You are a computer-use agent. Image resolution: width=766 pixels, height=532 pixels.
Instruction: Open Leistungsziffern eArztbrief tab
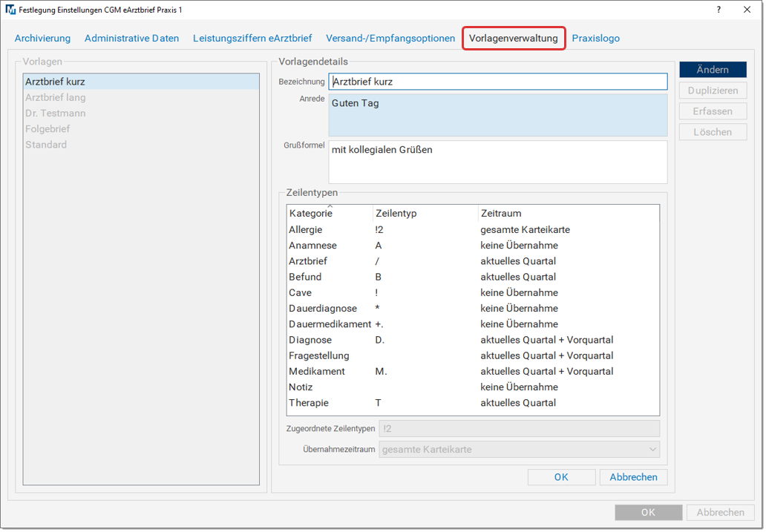point(252,38)
